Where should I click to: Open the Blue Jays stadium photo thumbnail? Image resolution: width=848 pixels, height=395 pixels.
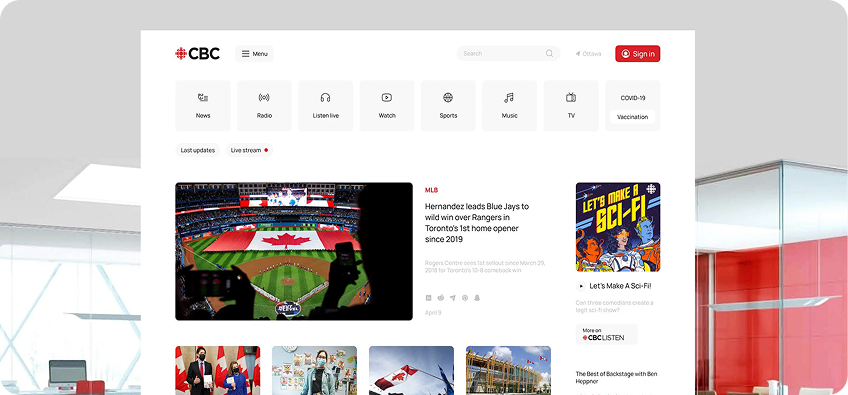pos(294,251)
